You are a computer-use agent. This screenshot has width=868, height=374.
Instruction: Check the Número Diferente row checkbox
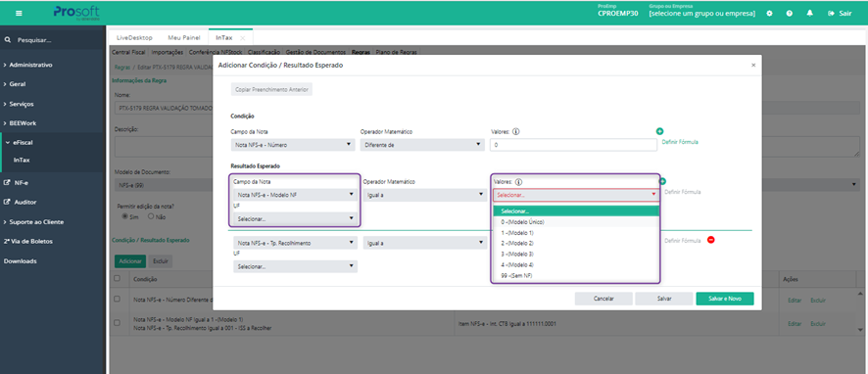click(x=117, y=299)
